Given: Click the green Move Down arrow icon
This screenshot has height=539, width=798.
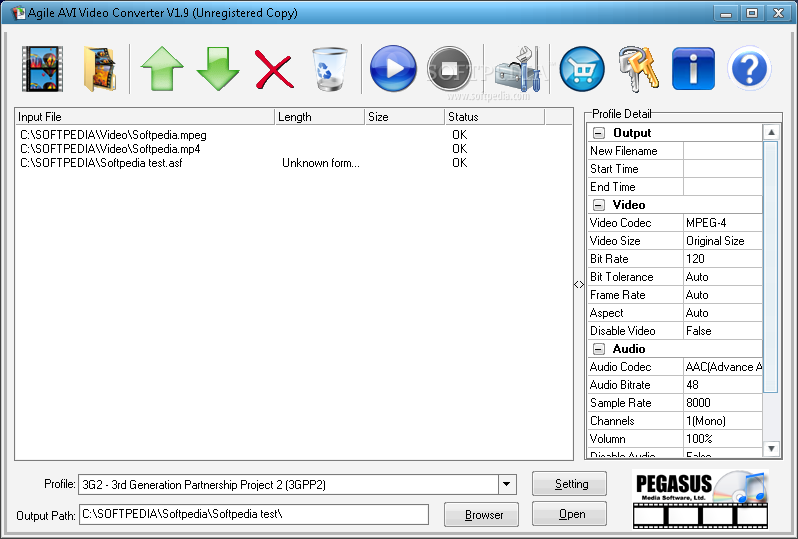Looking at the screenshot, I should pyautogui.click(x=218, y=69).
